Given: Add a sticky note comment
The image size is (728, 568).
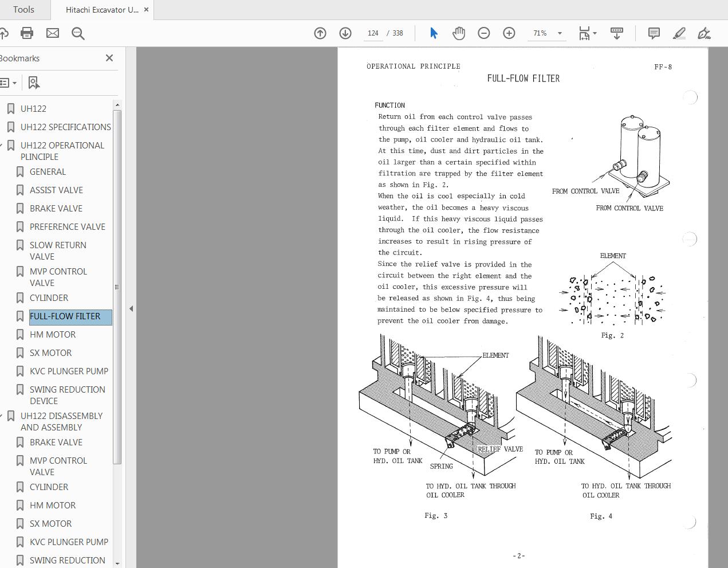Looking at the screenshot, I should click(x=654, y=33).
